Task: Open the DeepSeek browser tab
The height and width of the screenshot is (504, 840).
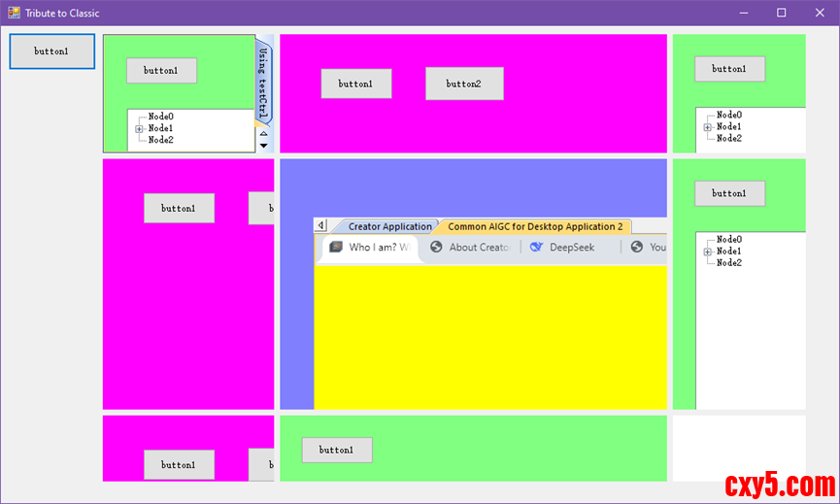Action: click(573, 247)
